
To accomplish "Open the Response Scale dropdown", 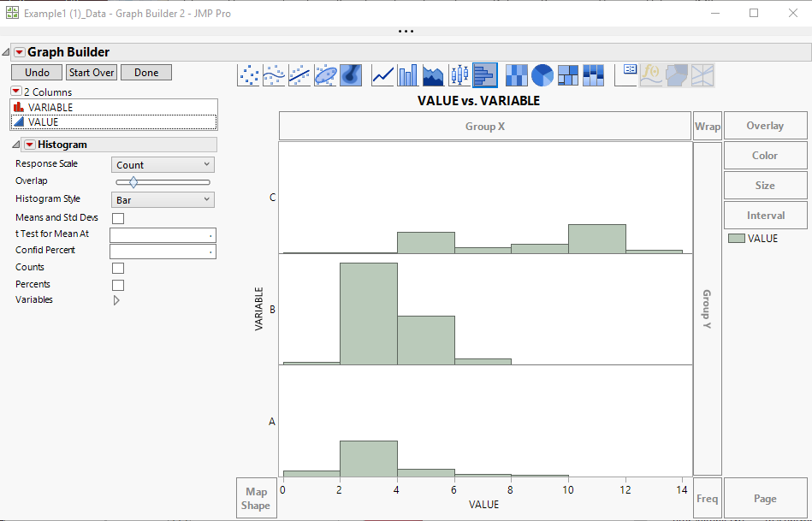I will [163, 165].
